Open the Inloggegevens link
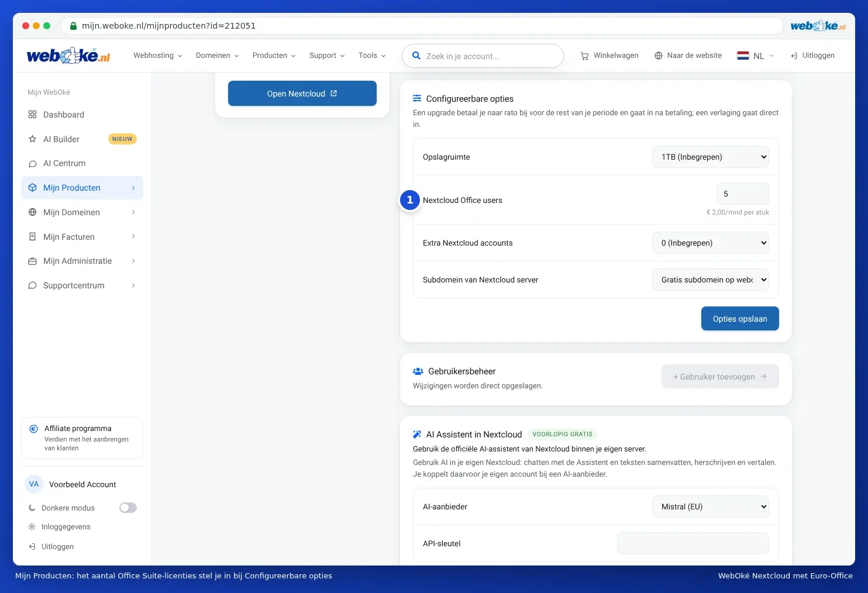Viewport: 868px width, 593px height. (x=60, y=527)
